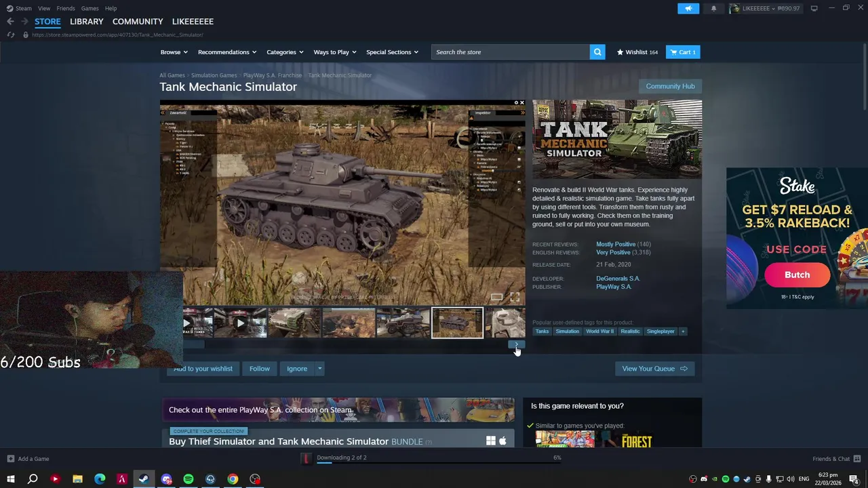Open the Games menu
The height and width of the screenshot is (488, 868).
click(90, 8)
